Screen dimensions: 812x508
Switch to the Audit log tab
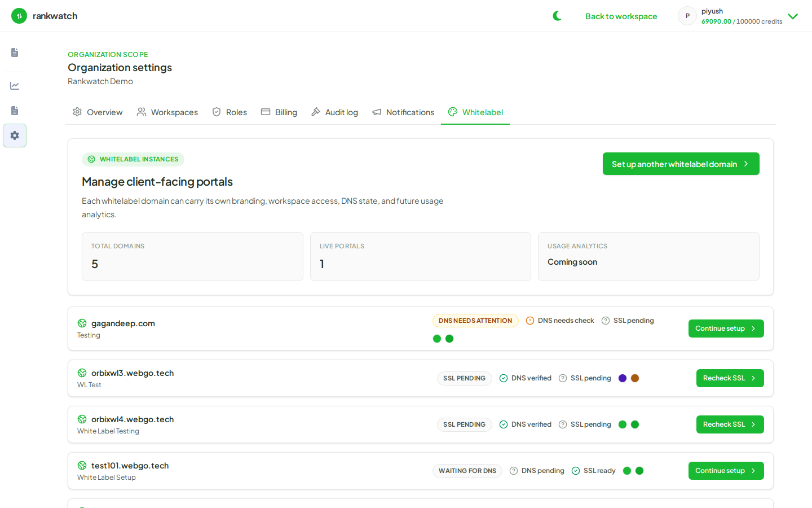tap(334, 112)
